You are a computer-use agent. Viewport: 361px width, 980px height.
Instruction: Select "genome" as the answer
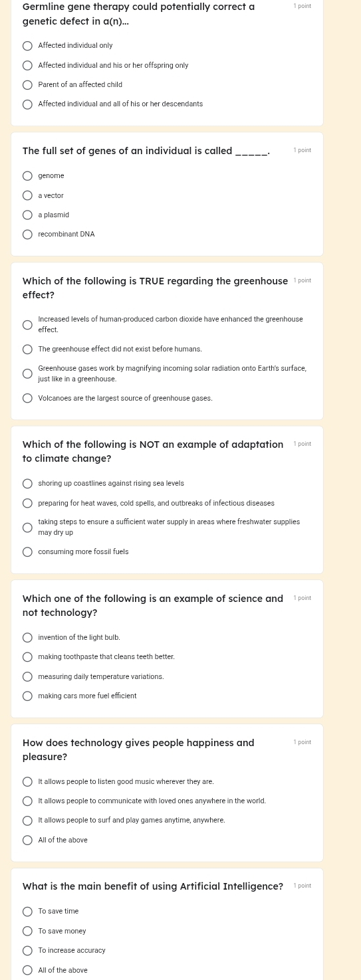tap(27, 176)
